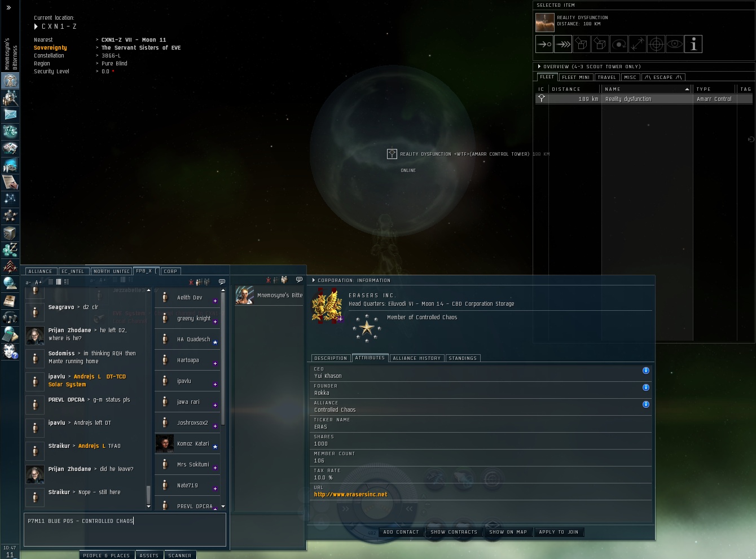Switch to the Alliance chat tab
This screenshot has width=756, height=559.
pos(40,271)
